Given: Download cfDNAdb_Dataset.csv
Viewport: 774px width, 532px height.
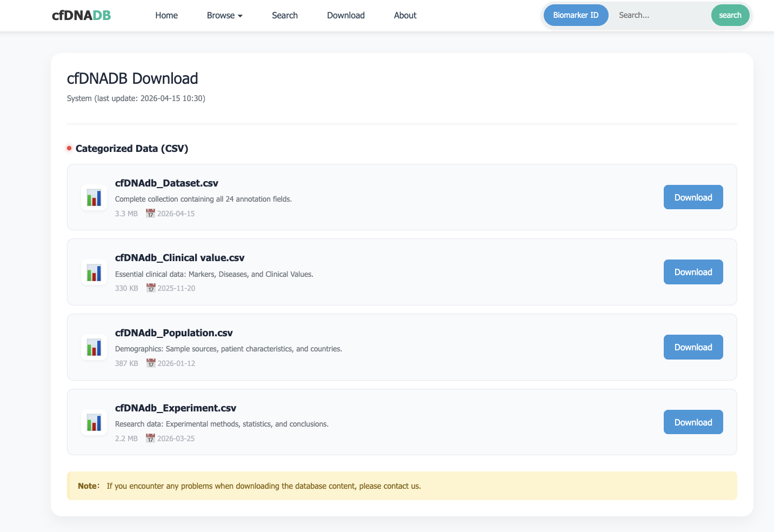Looking at the screenshot, I should point(693,197).
